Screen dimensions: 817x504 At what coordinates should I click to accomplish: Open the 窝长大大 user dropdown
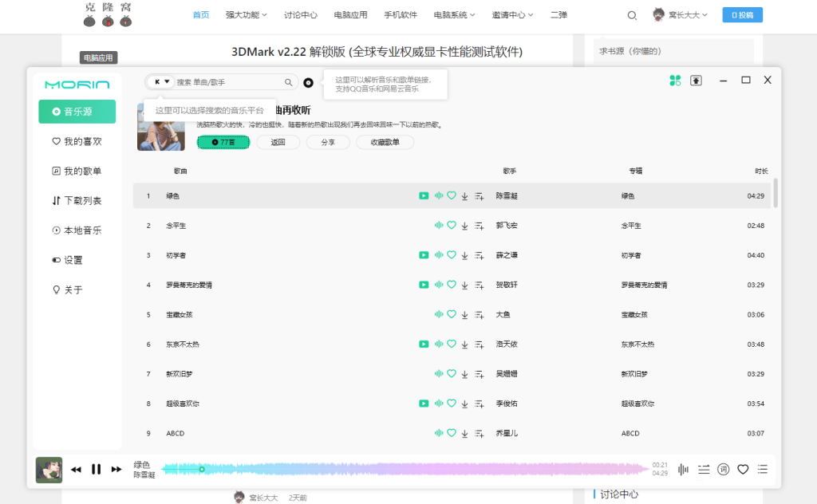(680, 14)
